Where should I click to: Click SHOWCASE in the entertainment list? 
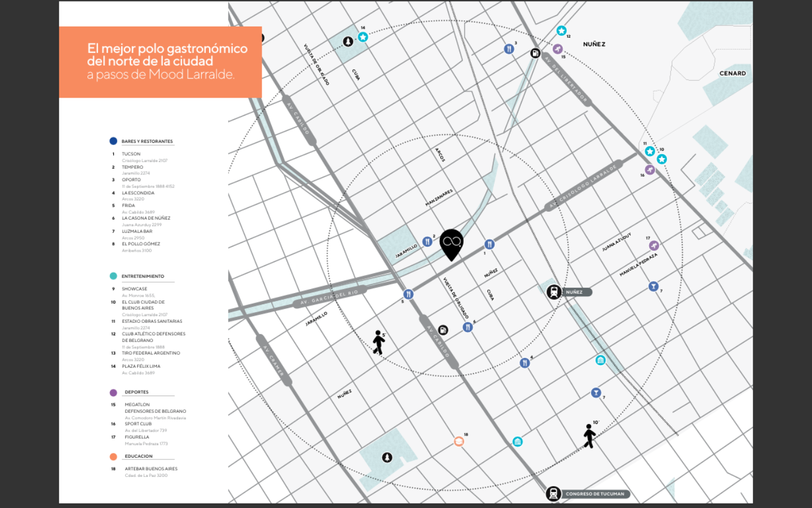coord(134,288)
